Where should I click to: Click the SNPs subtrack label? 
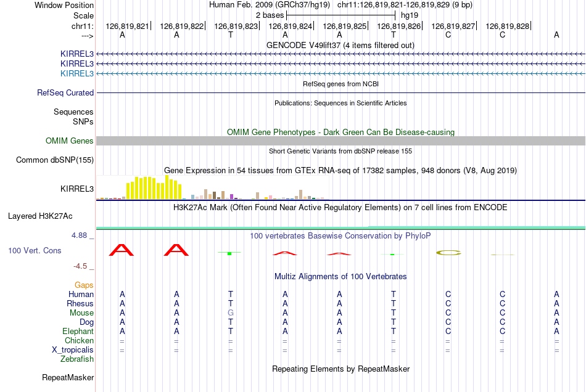tap(83, 121)
